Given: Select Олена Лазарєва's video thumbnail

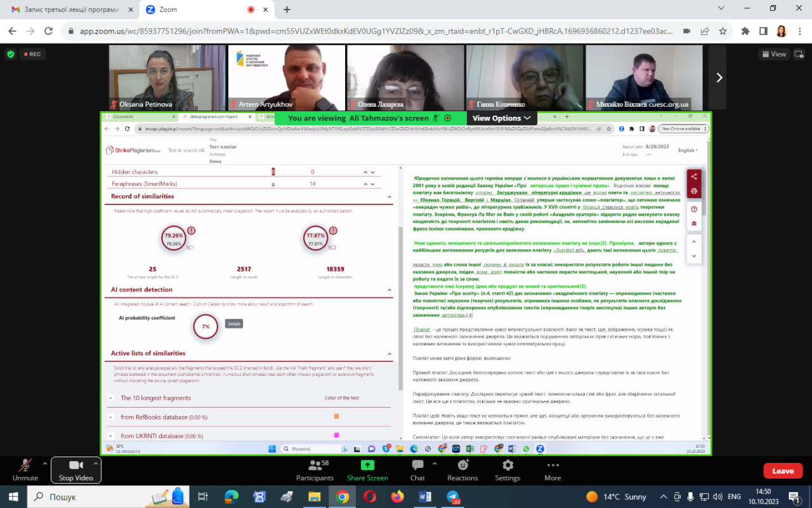Looking at the screenshot, I should point(405,77).
